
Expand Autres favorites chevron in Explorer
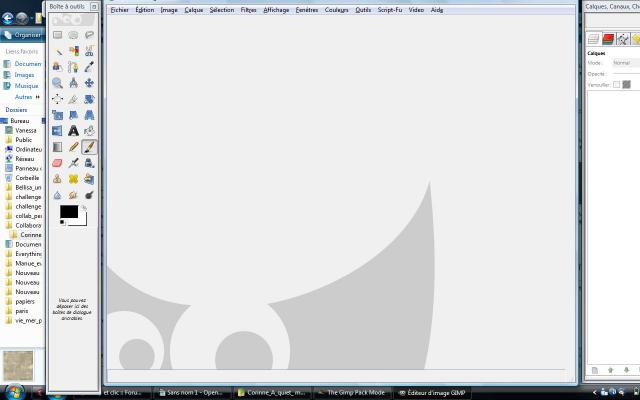pyautogui.click(x=38, y=97)
